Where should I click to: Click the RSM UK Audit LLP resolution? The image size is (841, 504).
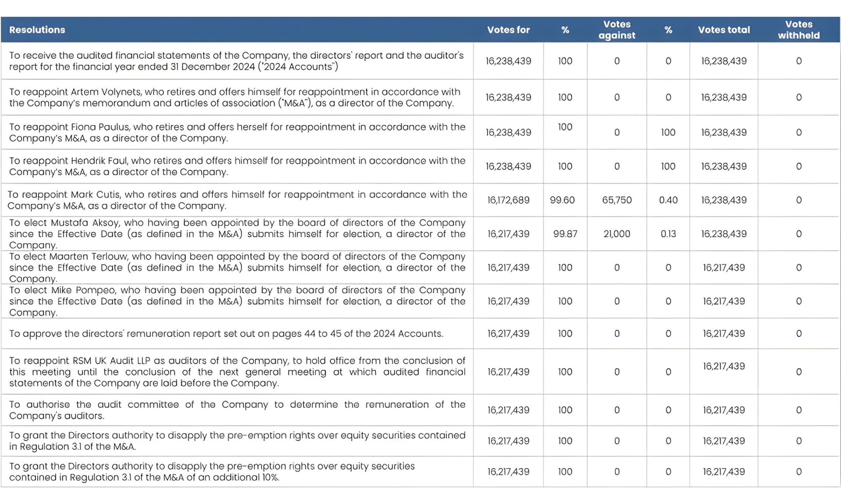[237, 372]
